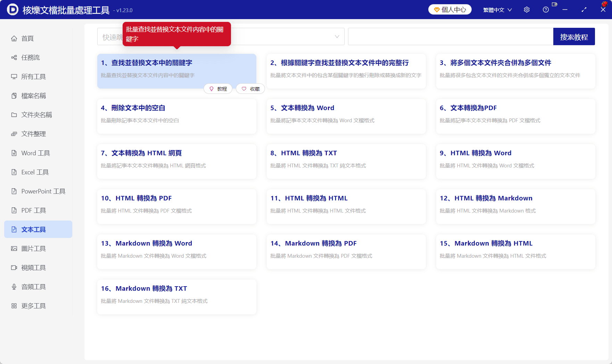Click the 音頻工具 microphone icon

pos(14,287)
